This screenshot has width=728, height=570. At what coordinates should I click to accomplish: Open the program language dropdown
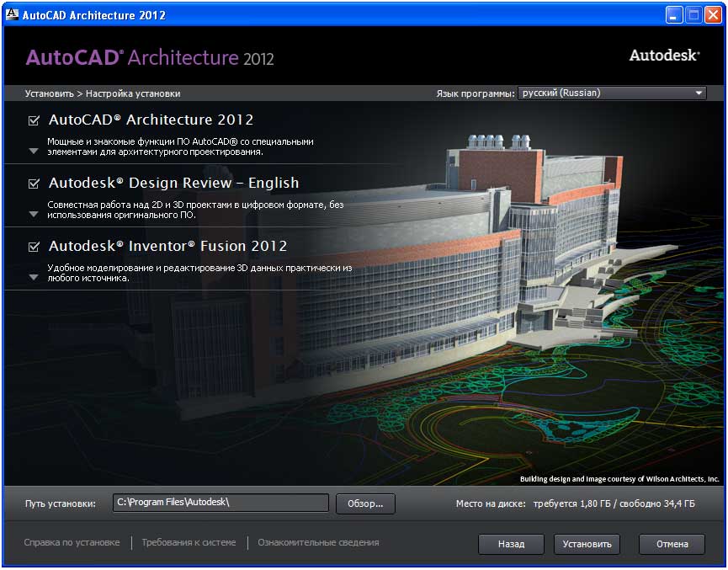612,93
